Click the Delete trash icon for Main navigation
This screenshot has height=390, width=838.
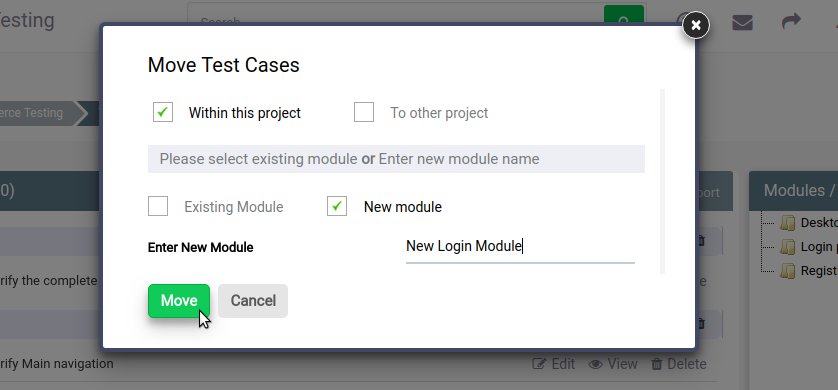point(656,364)
